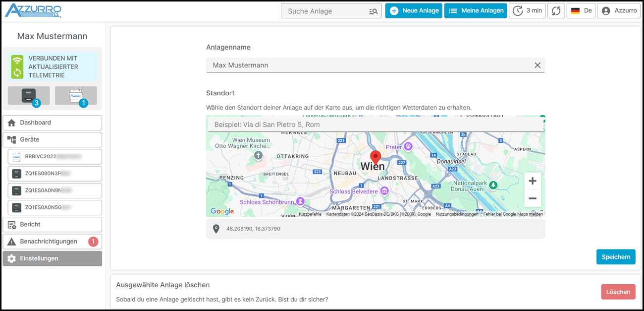Click the Otto Wagner Kirche map marker
644x311 pixels.
coord(258,155)
